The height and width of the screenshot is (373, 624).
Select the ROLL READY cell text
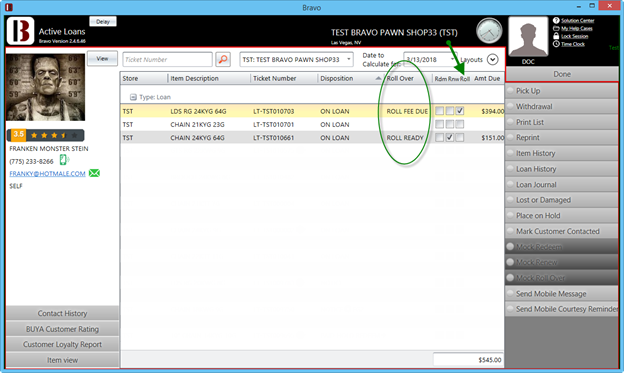tap(405, 138)
